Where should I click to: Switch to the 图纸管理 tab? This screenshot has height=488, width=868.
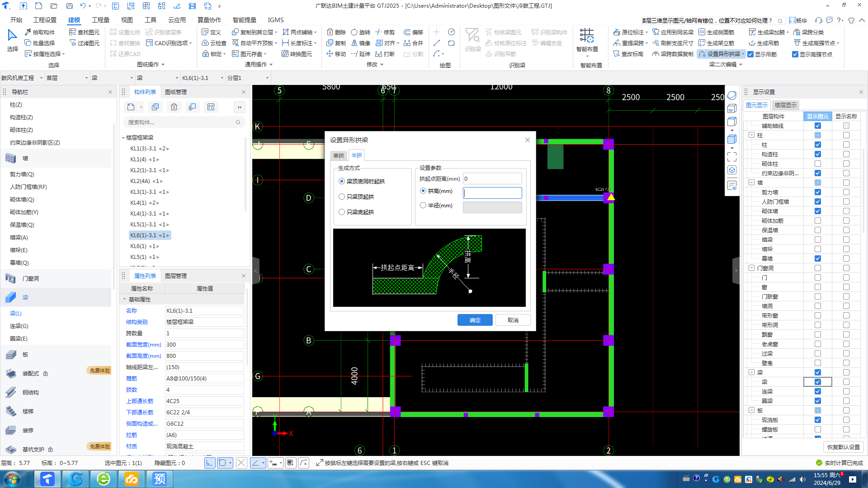pyautogui.click(x=176, y=92)
